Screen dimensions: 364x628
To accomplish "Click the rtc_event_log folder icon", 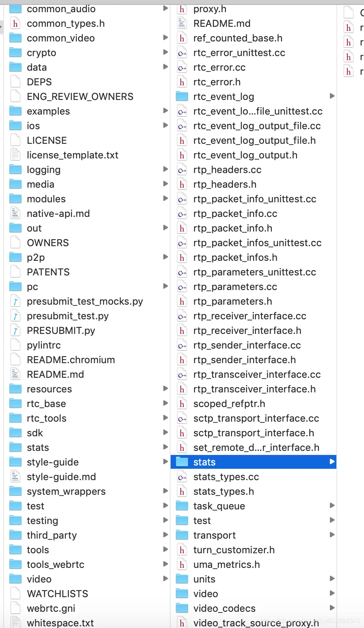I will coord(182,97).
